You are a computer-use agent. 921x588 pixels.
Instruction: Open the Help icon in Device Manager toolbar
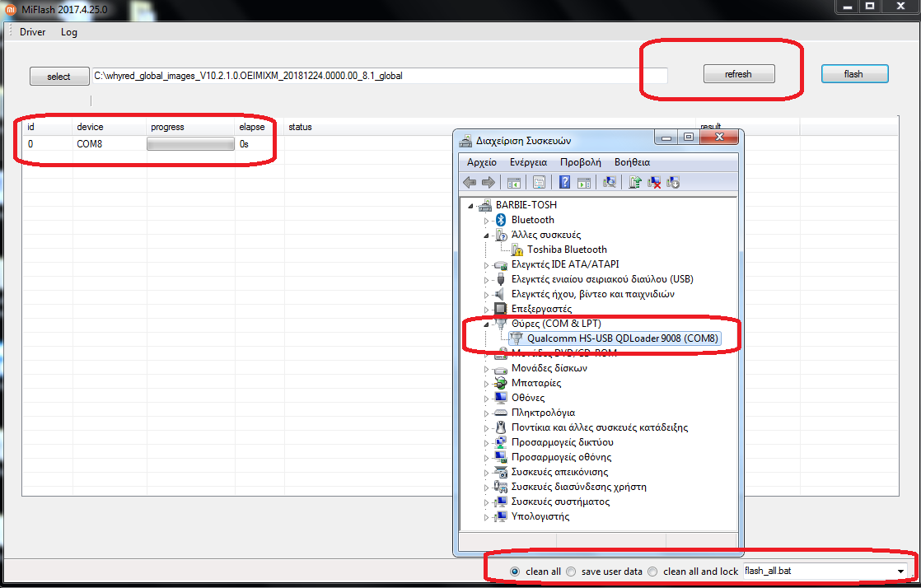pyautogui.click(x=565, y=183)
